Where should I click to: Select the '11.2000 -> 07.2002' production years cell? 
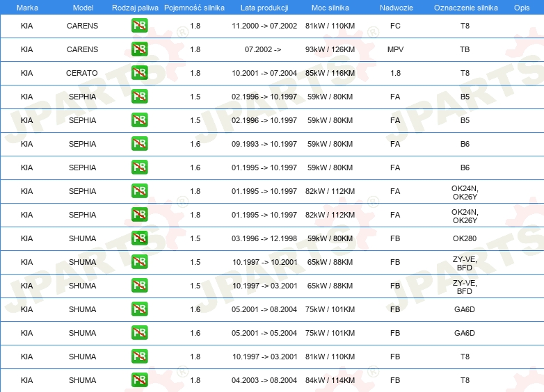click(264, 26)
